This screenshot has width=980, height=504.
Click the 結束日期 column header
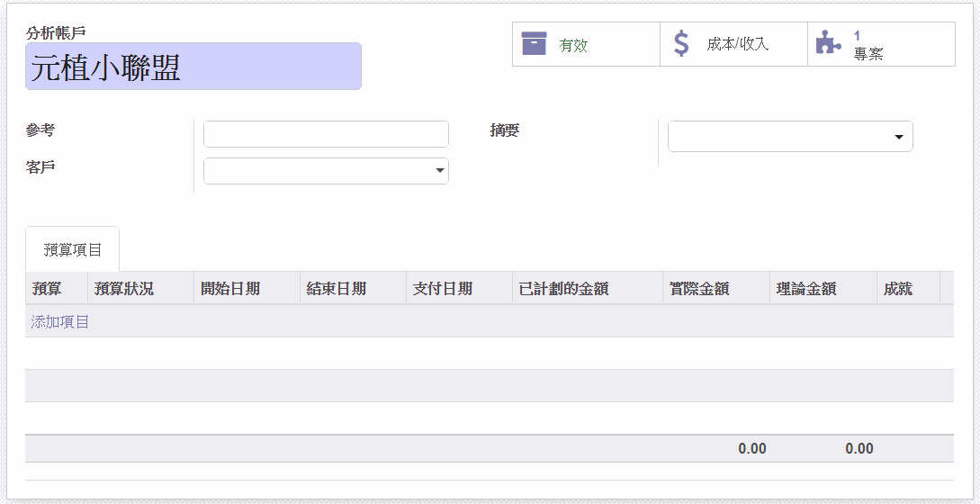click(337, 289)
